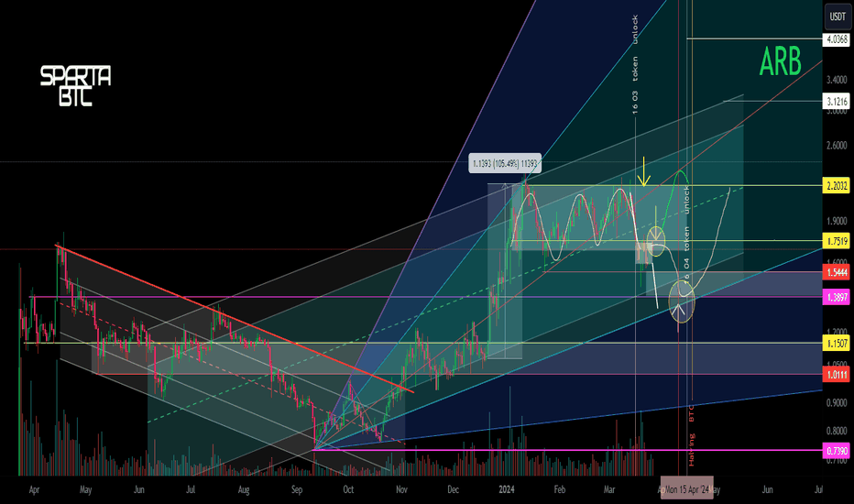
Task: Open the USDT currency selector
Action: 838,16
